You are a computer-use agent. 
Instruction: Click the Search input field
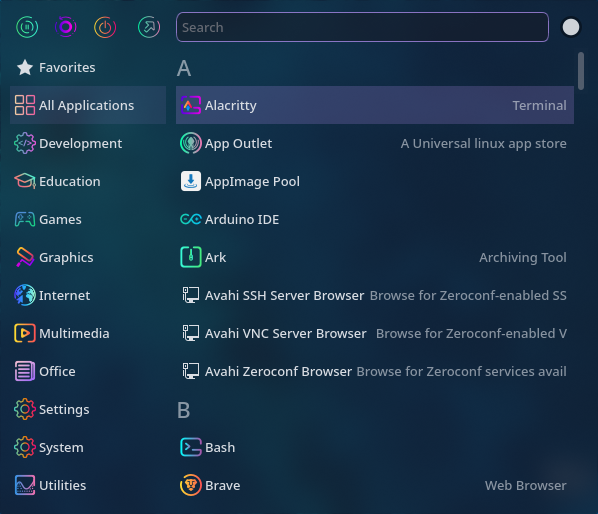(x=362, y=27)
